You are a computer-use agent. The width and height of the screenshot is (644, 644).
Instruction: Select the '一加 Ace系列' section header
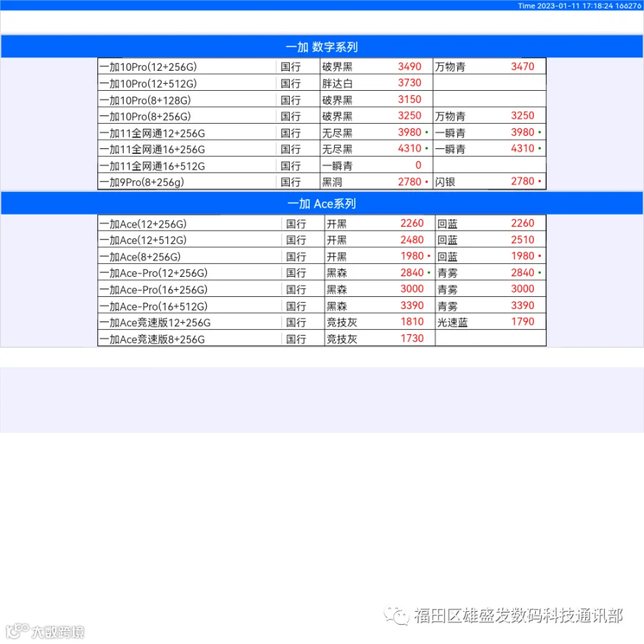pyautogui.click(x=321, y=204)
